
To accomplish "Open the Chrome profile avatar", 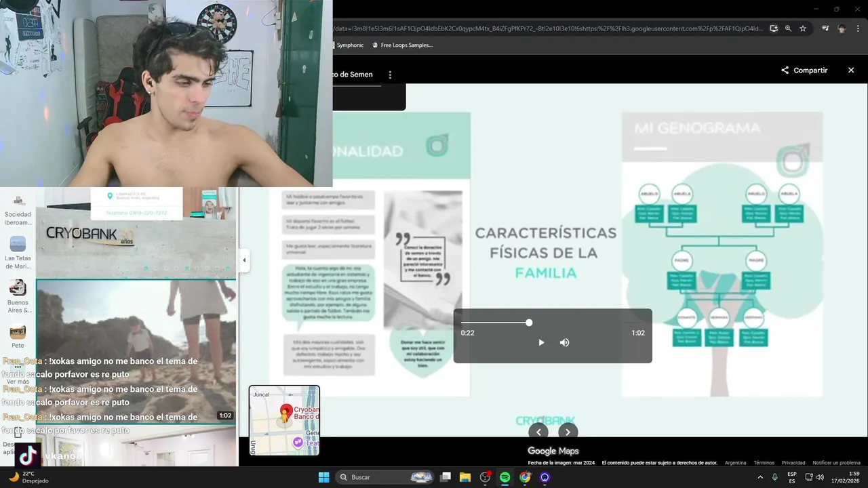I will [842, 28].
